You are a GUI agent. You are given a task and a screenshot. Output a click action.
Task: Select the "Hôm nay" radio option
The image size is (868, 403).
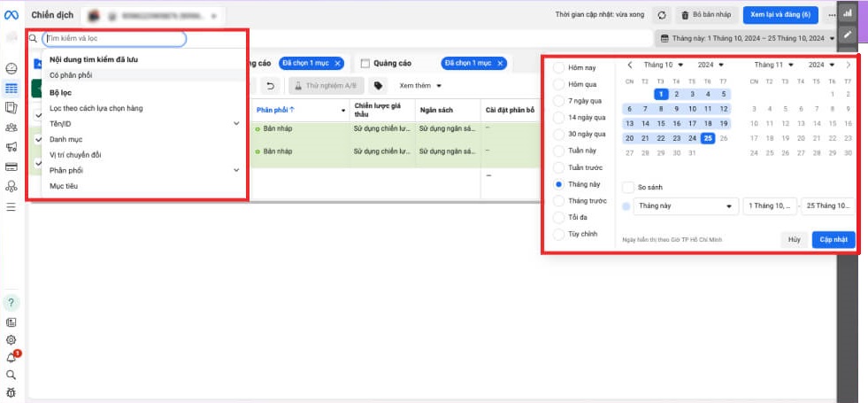pos(559,68)
